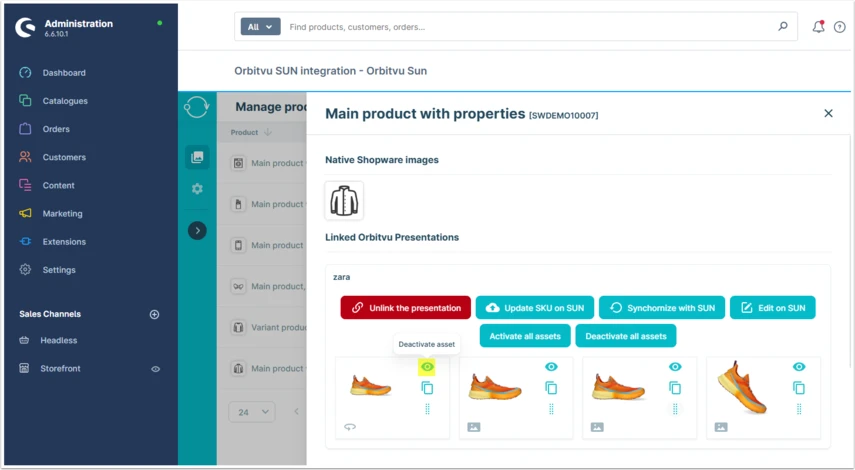Toggle Storefront sales channel eye icon

155,369
